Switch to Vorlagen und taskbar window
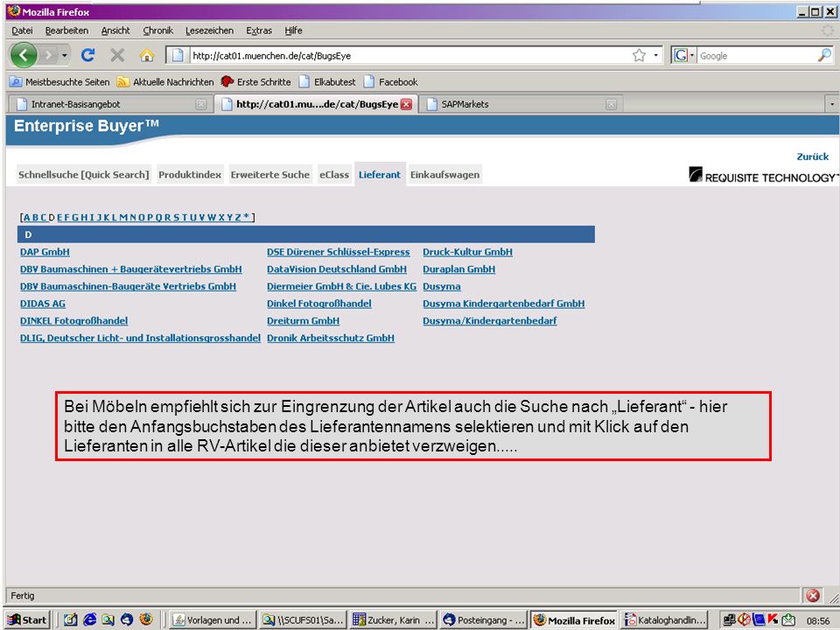Image resolution: width=840 pixels, height=630 pixels. coord(213,619)
